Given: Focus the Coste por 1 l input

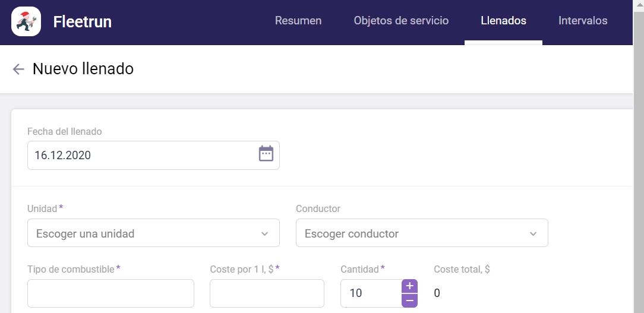Looking at the screenshot, I should pos(267,293).
